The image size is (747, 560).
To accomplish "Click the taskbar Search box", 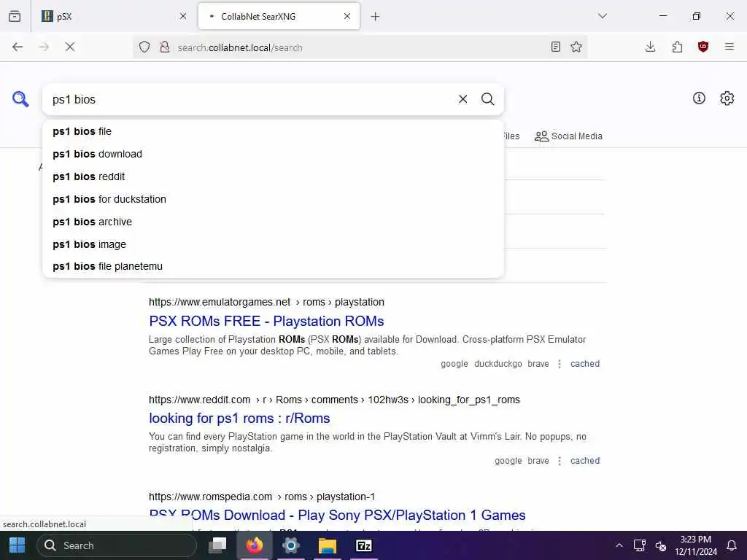I will point(117,545).
